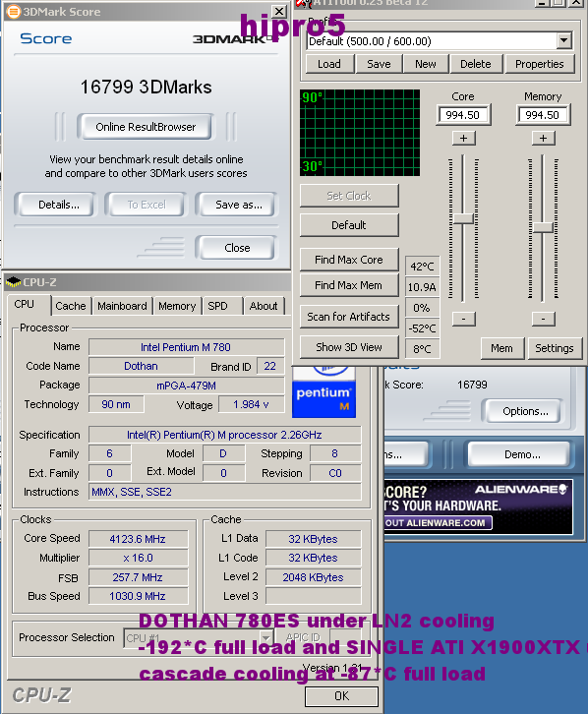Image resolution: width=588 pixels, height=714 pixels.
Task: Click Save as... in 3DMark Score
Action: (x=239, y=205)
